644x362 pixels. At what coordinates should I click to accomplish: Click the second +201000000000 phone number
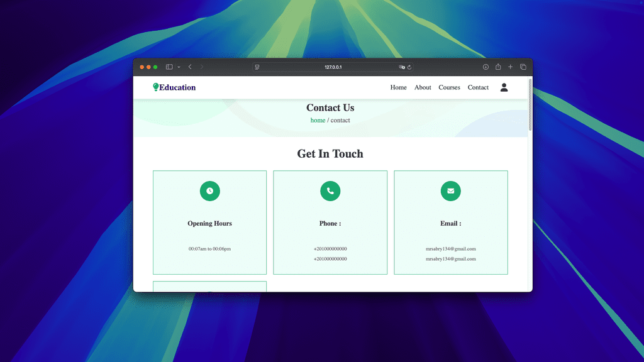(x=330, y=259)
